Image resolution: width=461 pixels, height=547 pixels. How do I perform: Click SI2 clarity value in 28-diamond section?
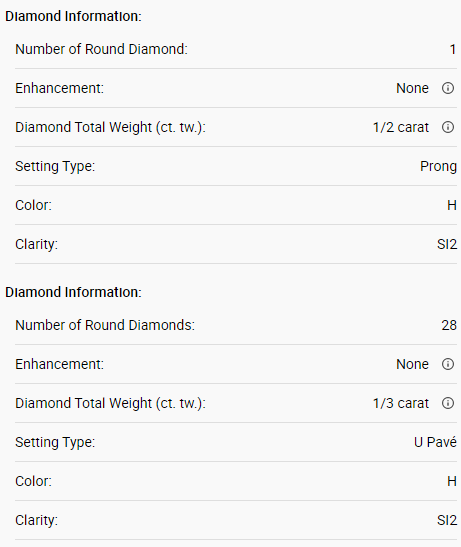click(x=447, y=520)
